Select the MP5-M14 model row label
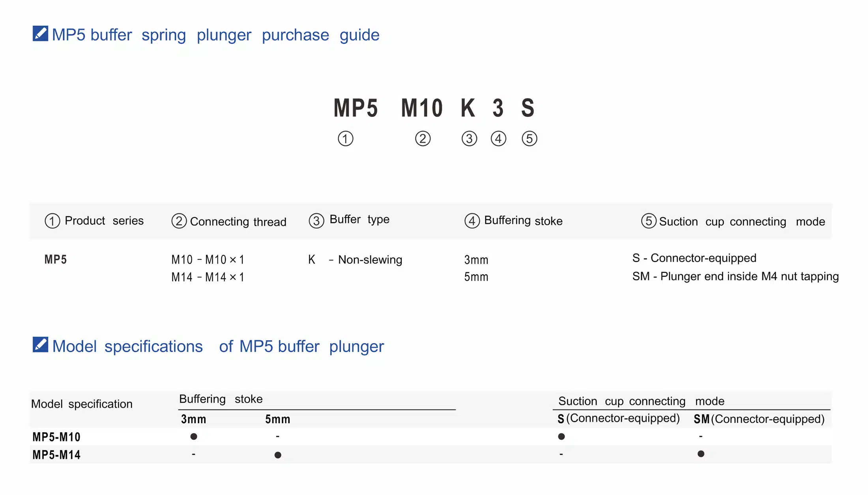Image resolution: width=868 pixels, height=495 pixels. (x=56, y=455)
